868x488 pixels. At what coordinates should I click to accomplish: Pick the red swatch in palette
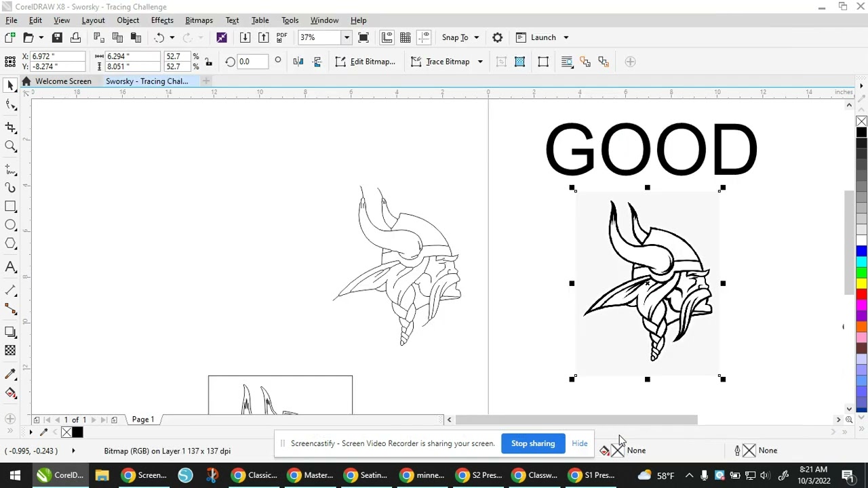(861, 295)
